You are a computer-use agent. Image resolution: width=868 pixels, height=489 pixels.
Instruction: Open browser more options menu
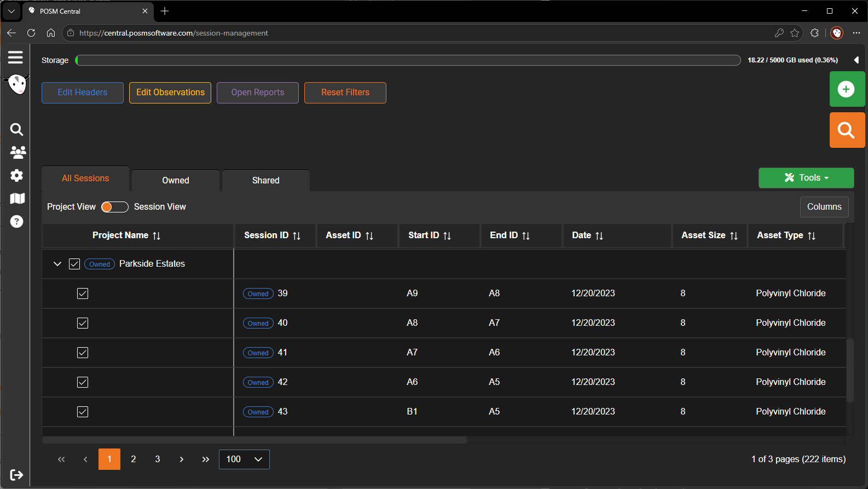click(x=857, y=33)
